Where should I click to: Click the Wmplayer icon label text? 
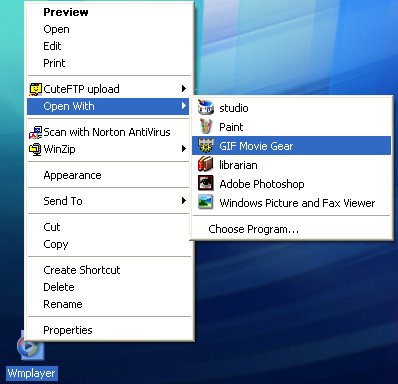pos(31,373)
